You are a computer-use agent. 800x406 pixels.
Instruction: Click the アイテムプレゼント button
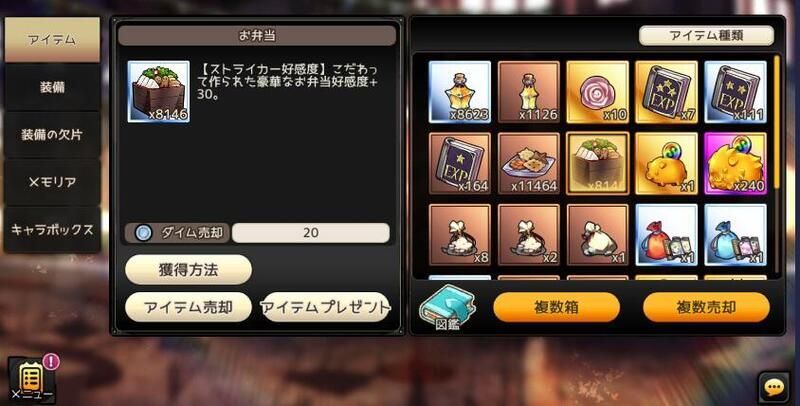(x=326, y=307)
